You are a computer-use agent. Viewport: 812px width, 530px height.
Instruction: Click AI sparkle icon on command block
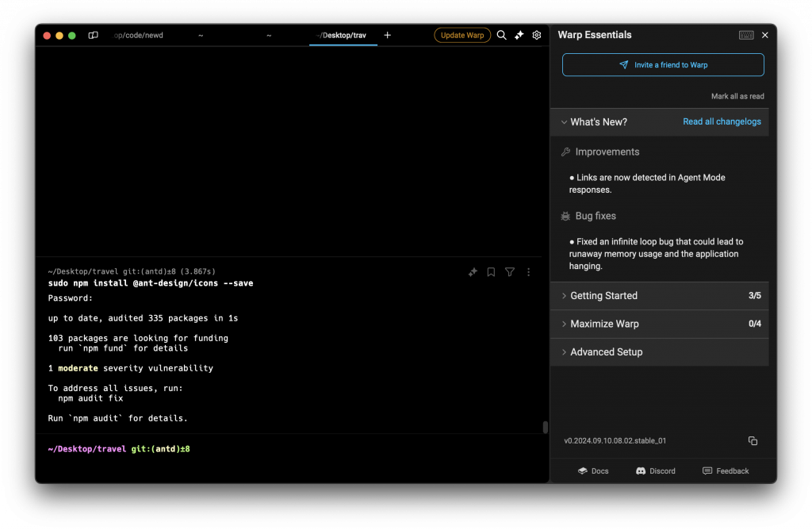coord(473,272)
